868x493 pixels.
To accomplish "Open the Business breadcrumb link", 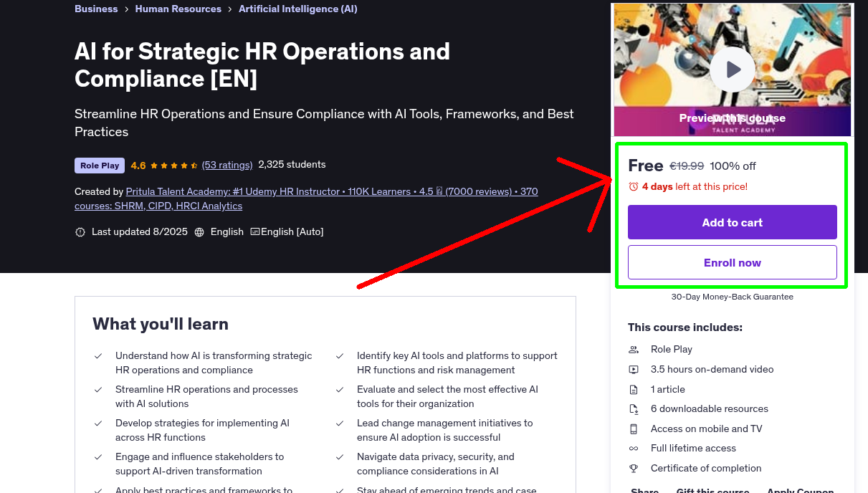I will pos(96,9).
